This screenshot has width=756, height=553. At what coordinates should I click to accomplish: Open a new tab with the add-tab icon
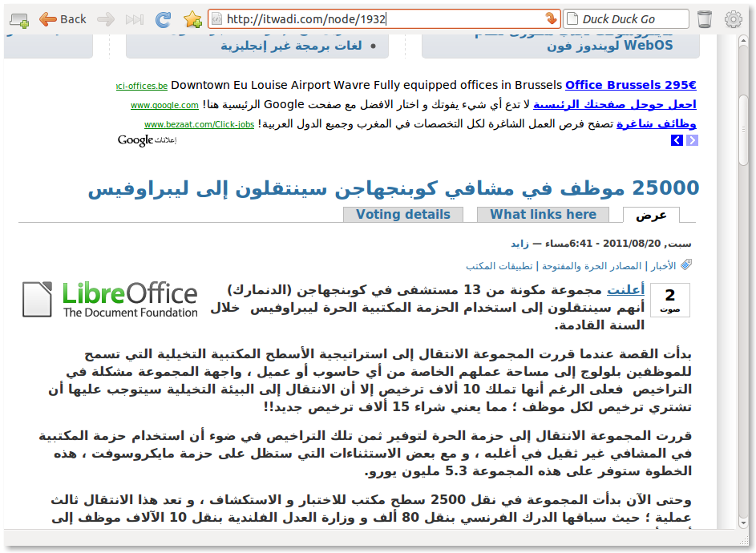point(18,18)
